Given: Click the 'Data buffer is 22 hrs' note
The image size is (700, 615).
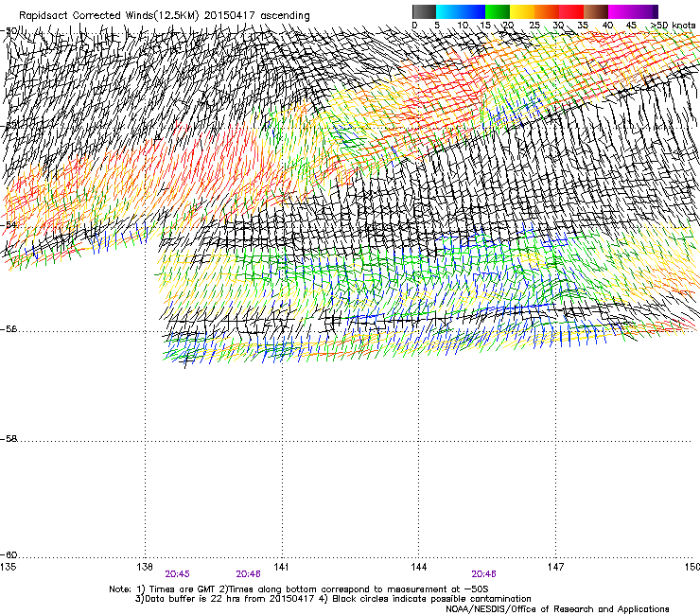Looking at the screenshot, I should tap(192, 599).
